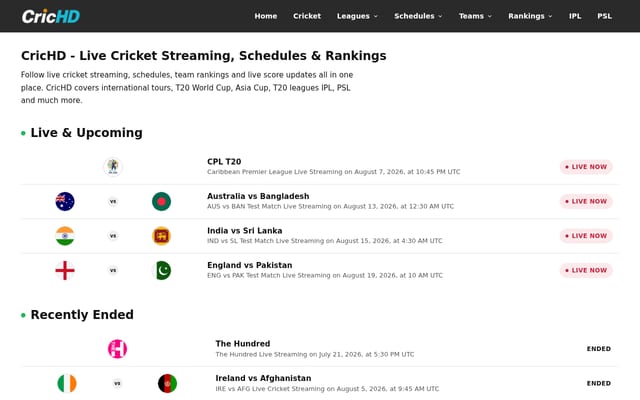Screen dimensions: 640x400
Task: Click the IND vs SL Test Match description
Action: [324, 241]
